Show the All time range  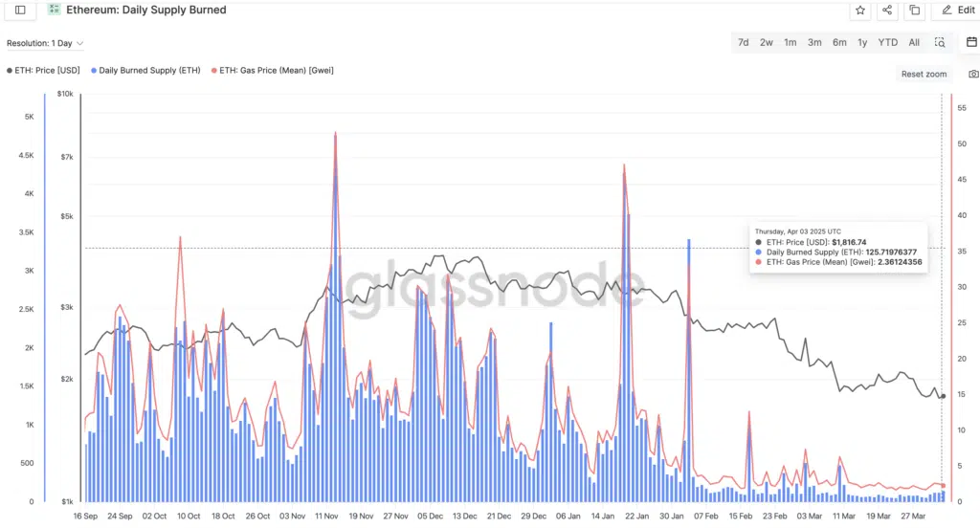914,43
